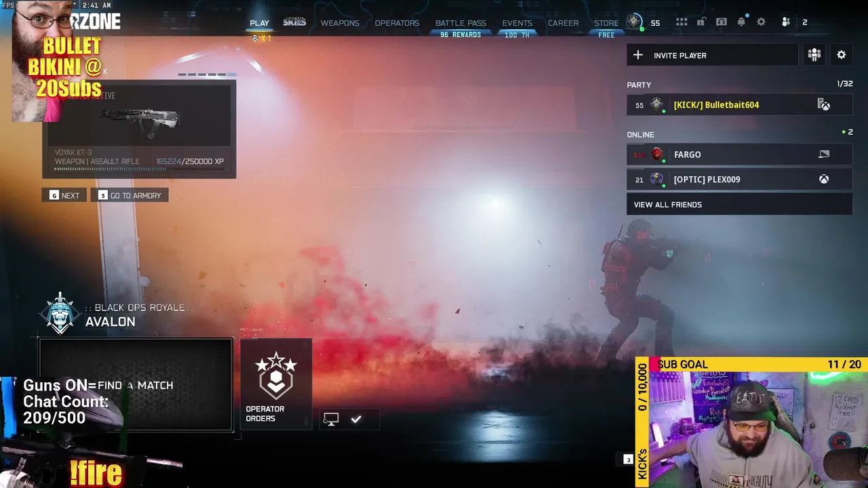The width and height of the screenshot is (868, 488).
Task: Open party settings gear icon
Action: (x=842, y=56)
